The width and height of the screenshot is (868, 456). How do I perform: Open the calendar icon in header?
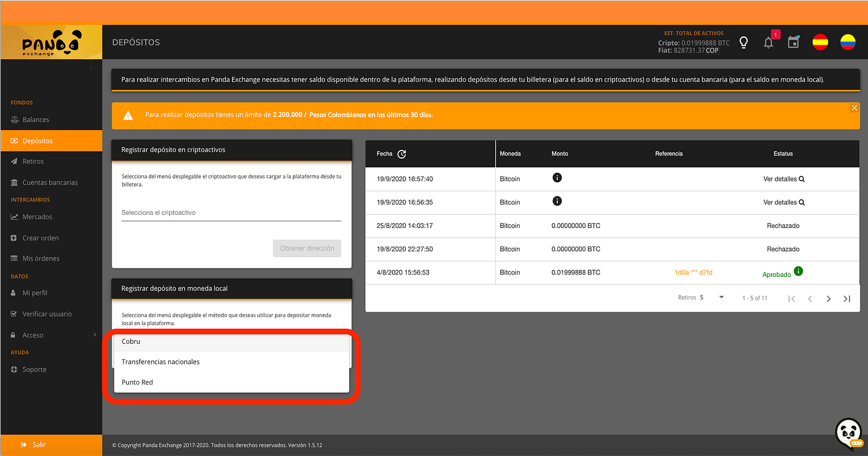coord(794,42)
